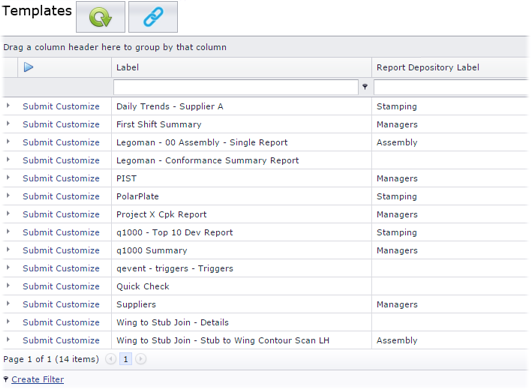Open the Label column filter funnel icon
531x390 pixels.
365,87
